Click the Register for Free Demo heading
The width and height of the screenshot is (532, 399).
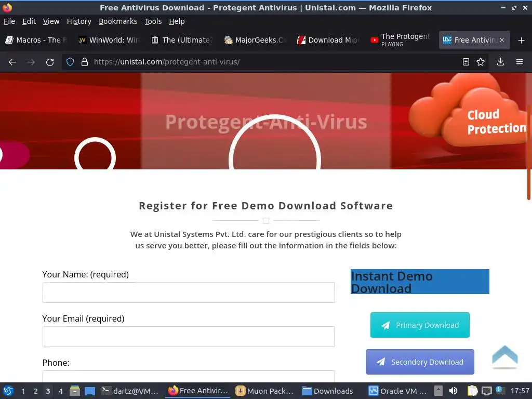[266, 206]
